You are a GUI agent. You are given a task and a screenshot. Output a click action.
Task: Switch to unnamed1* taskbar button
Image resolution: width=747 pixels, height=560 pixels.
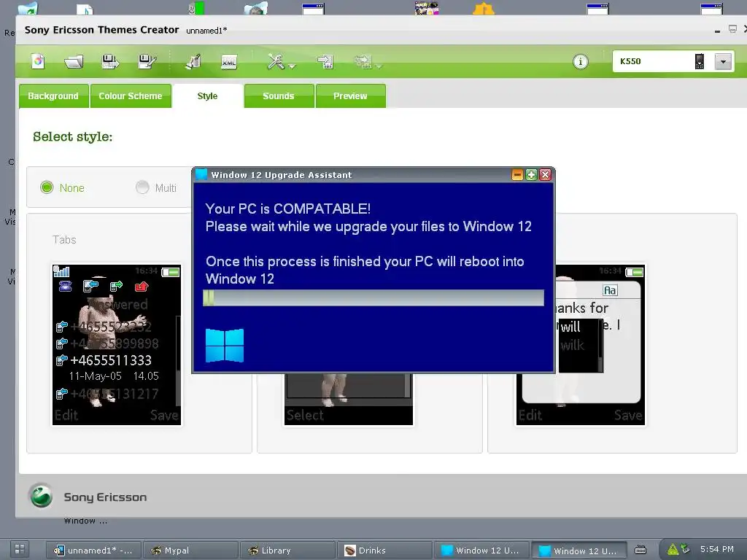(x=94, y=551)
